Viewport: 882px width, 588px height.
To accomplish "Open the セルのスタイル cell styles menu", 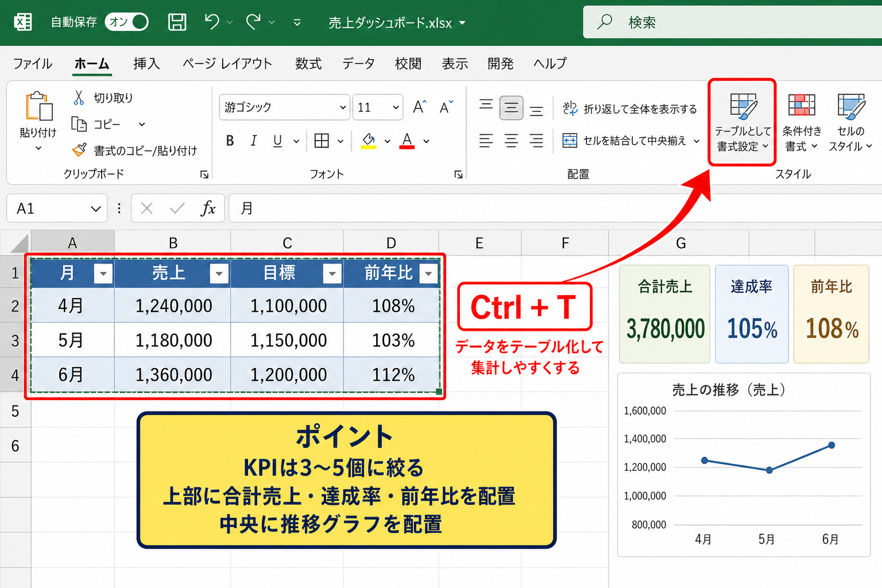I will [x=850, y=122].
